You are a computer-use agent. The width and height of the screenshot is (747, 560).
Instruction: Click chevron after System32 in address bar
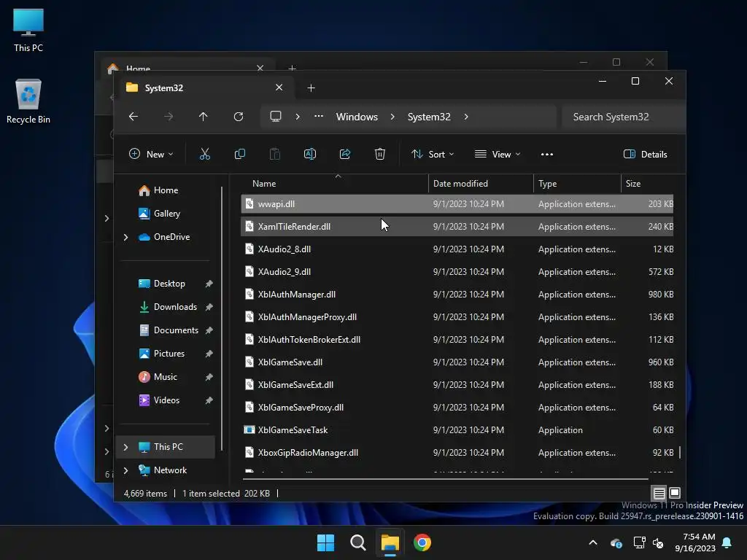click(466, 117)
